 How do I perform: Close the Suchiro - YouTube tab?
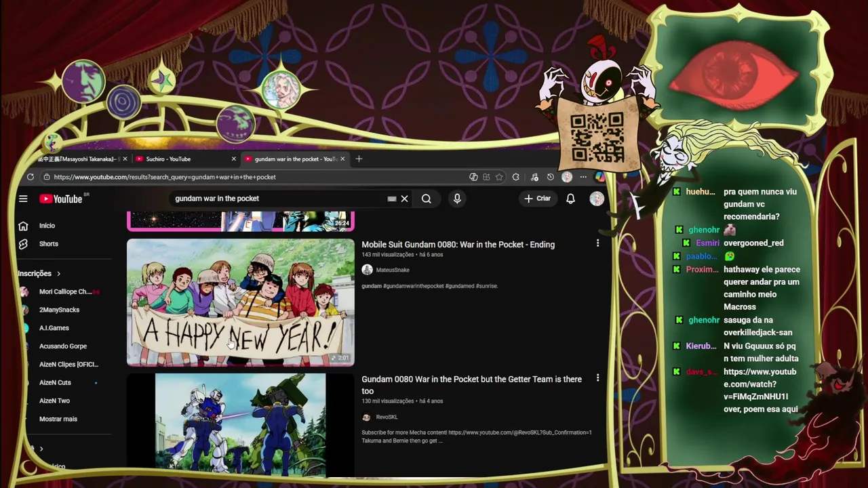click(x=234, y=159)
